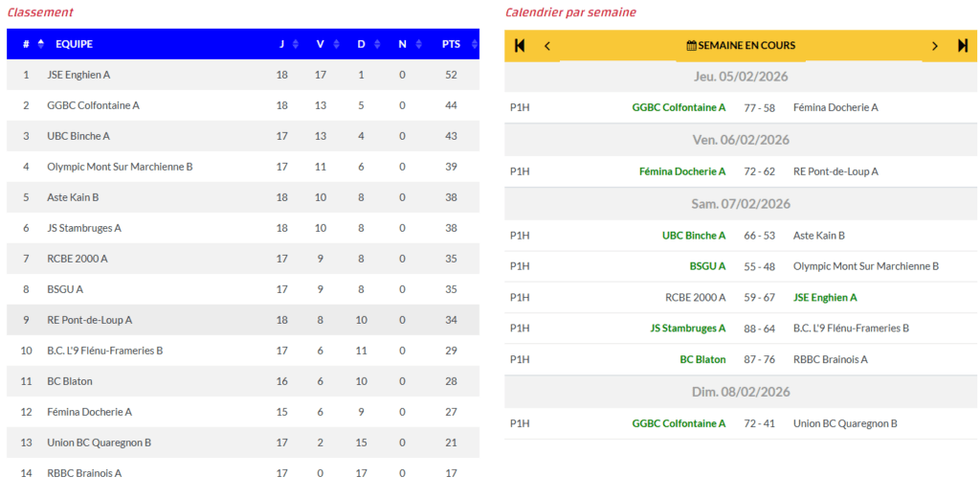Advance to the next week with right chevron
The image size is (980, 500).
click(935, 45)
